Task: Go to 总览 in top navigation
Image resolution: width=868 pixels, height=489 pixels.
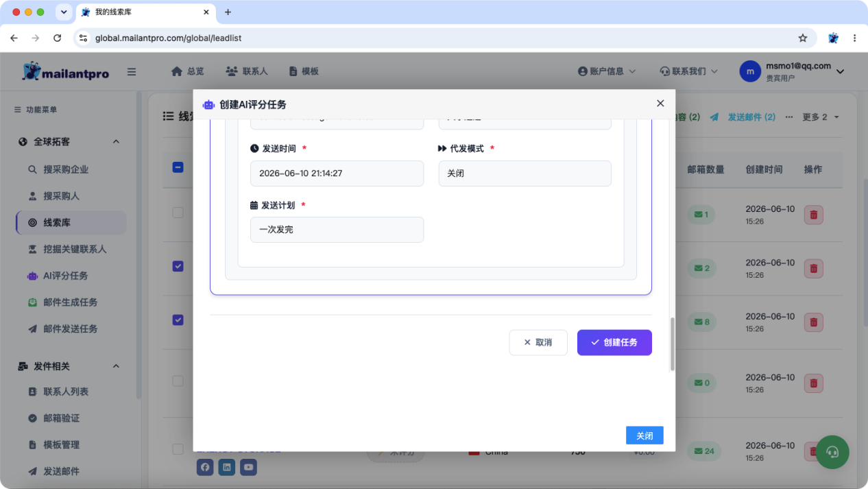Action: point(187,71)
